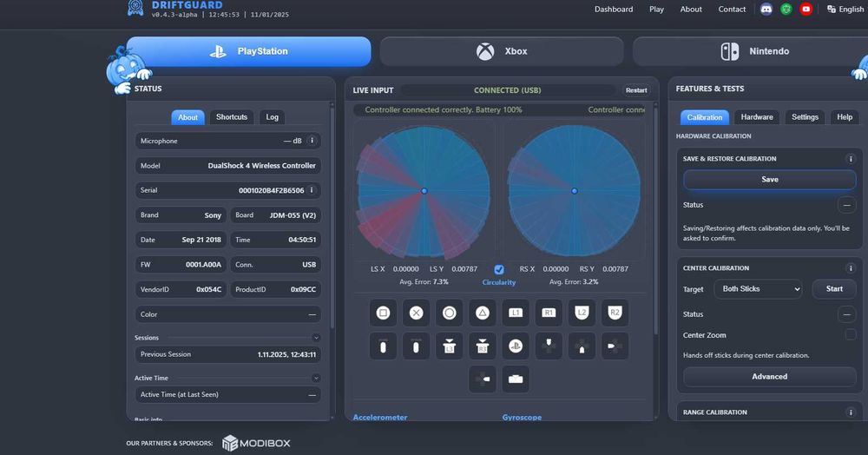Open the Help tab
Viewport: 868px width, 455px height.
coord(845,117)
